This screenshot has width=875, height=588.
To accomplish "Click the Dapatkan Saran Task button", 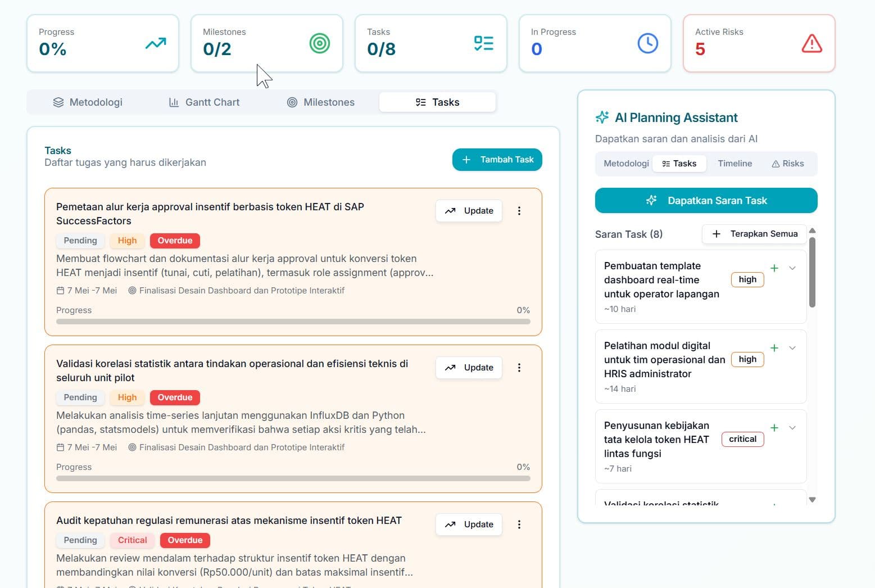I will 706,201.
